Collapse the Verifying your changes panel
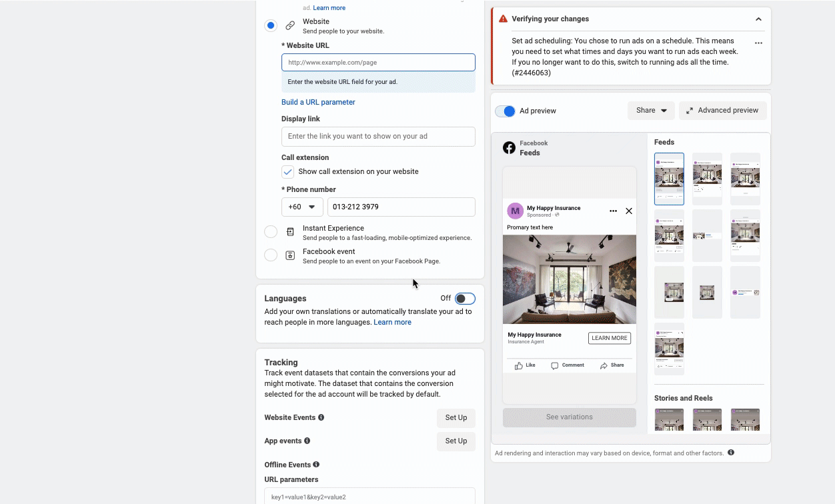835x504 pixels. point(758,19)
